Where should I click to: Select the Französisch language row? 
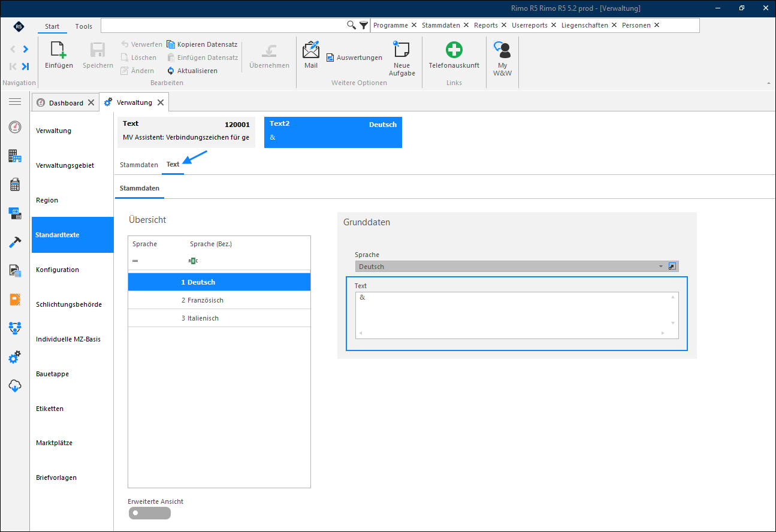point(219,300)
